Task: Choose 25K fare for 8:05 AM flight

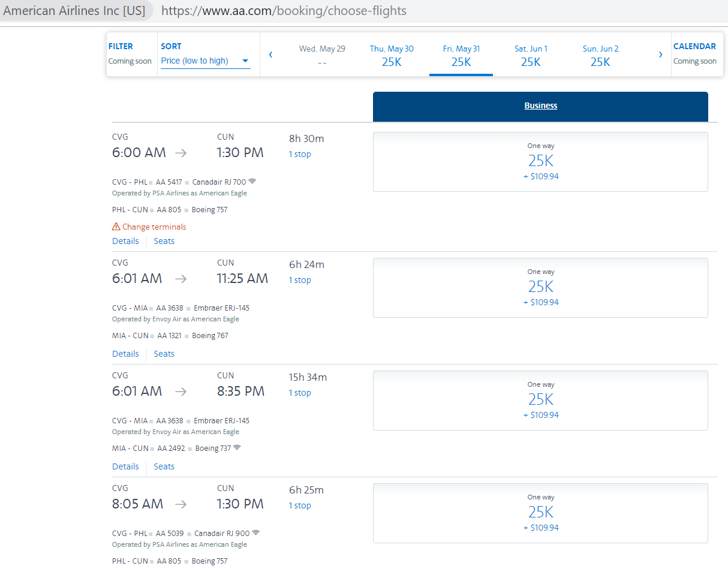Action: (x=540, y=513)
